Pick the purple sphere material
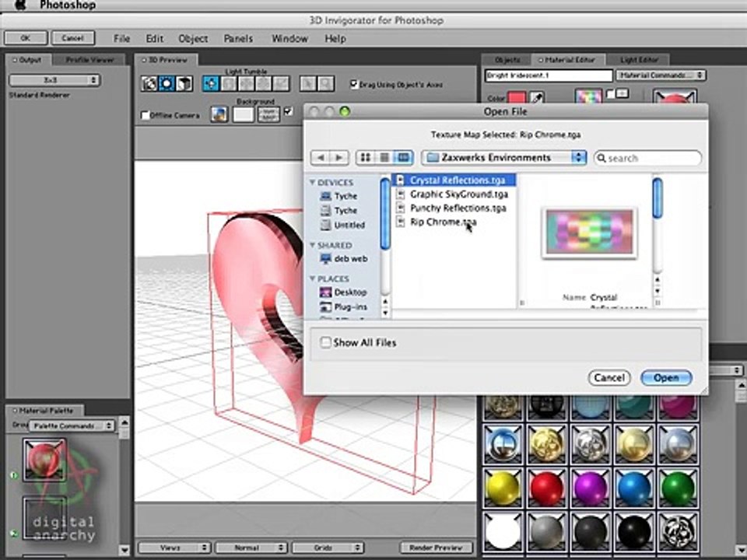 (591, 489)
